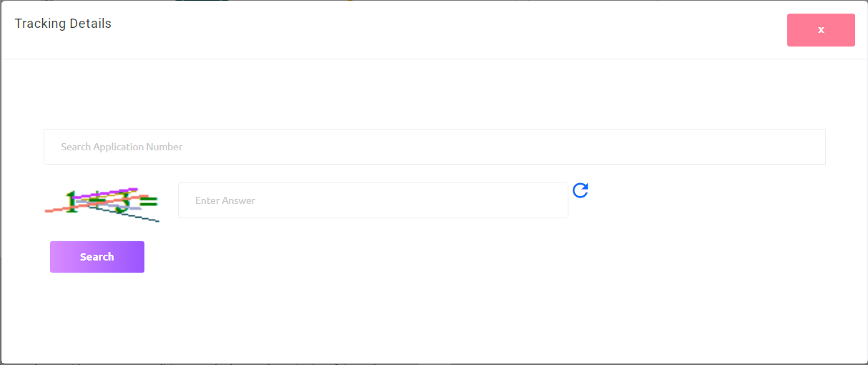868x365 pixels.
Task: Activate the captcha answer input field
Action: pos(373,200)
